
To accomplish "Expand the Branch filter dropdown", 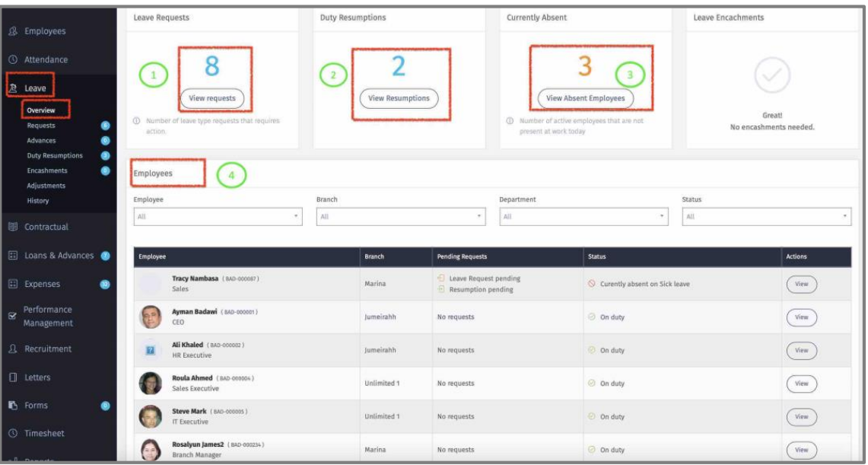I will pyautogui.click(x=401, y=217).
